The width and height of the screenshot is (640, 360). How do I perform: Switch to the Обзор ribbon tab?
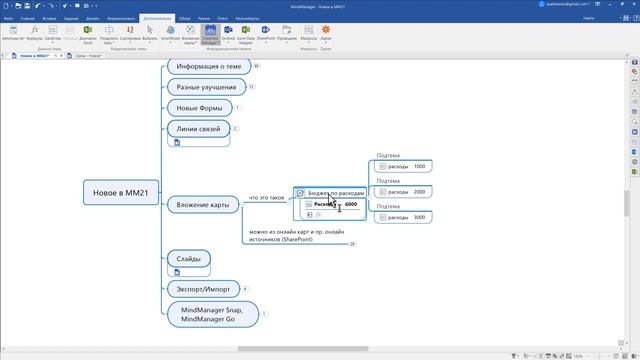click(184, 18)
